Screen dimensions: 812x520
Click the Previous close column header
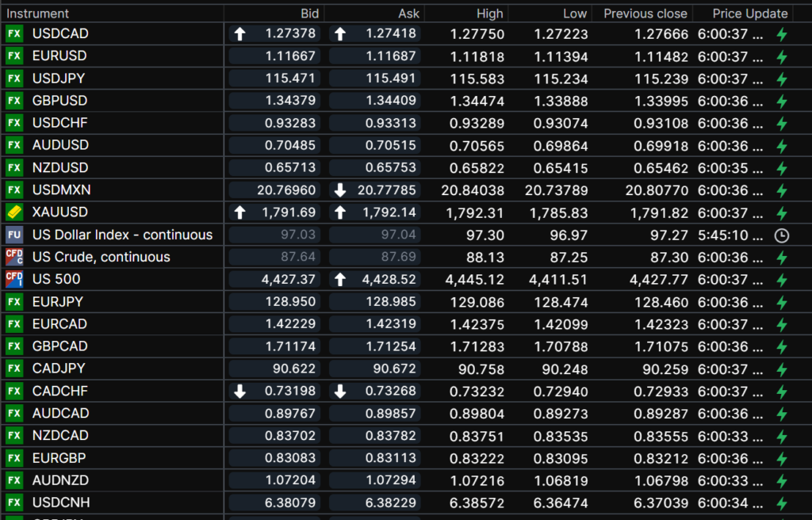coord(645,13)
